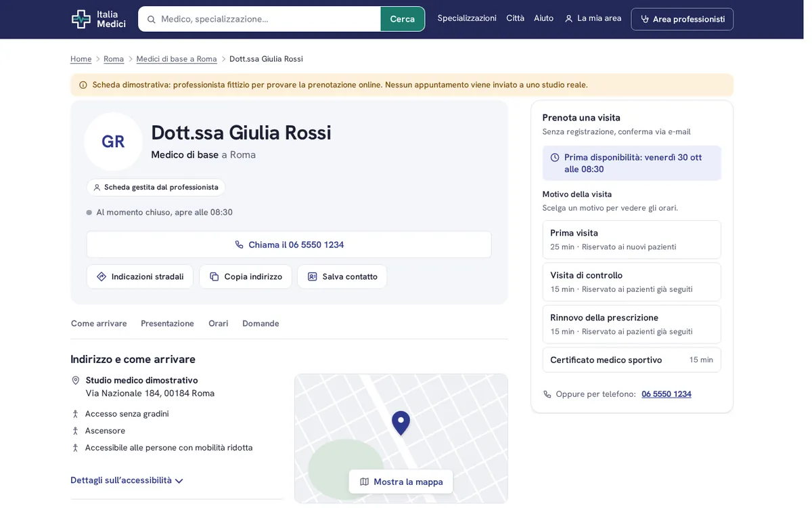
Task: Click Mostra la mappa button
Action: 401,482
